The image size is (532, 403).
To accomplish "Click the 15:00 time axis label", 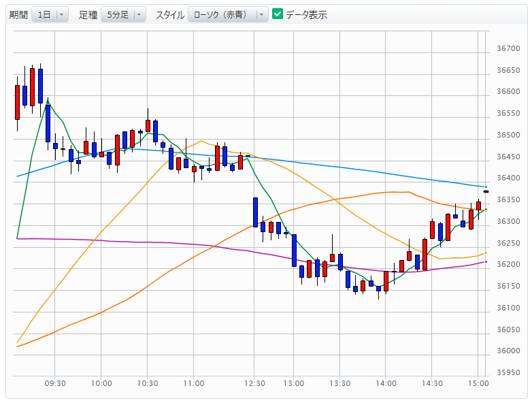I will tap(478, 383).
